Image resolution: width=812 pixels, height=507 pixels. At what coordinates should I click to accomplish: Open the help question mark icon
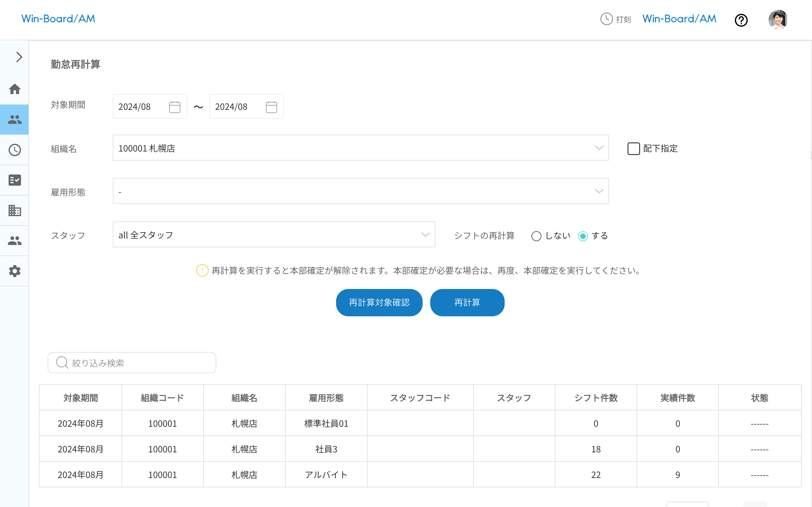point(741,20)
